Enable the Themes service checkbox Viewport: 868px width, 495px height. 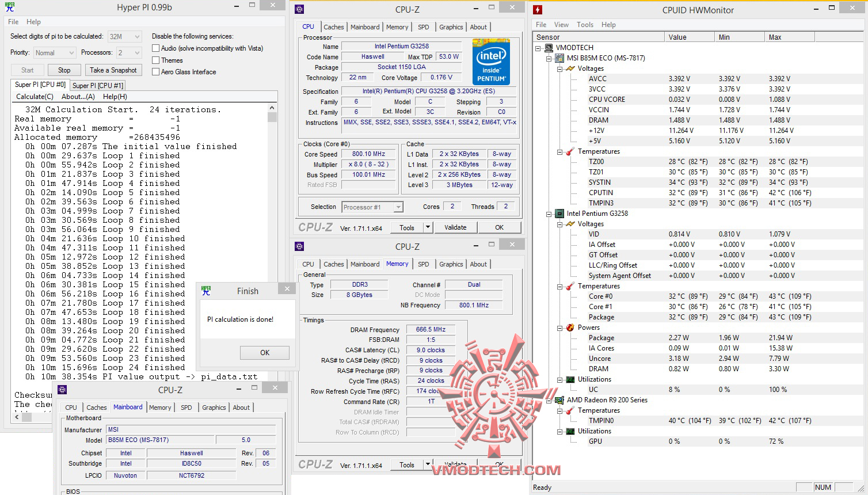point(155,60)
